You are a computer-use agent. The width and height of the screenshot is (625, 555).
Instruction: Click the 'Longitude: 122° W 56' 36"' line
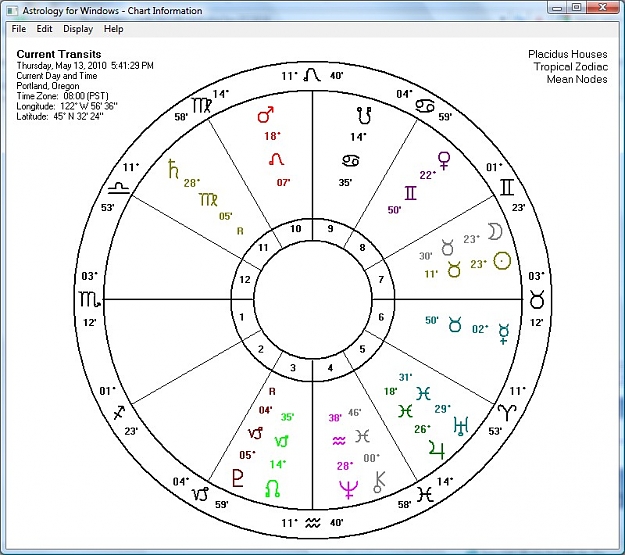coord(67,106)
